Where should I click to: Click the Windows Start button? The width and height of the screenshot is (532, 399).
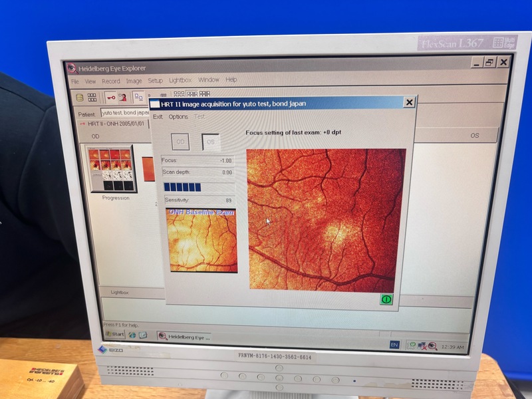coord(114,334)
